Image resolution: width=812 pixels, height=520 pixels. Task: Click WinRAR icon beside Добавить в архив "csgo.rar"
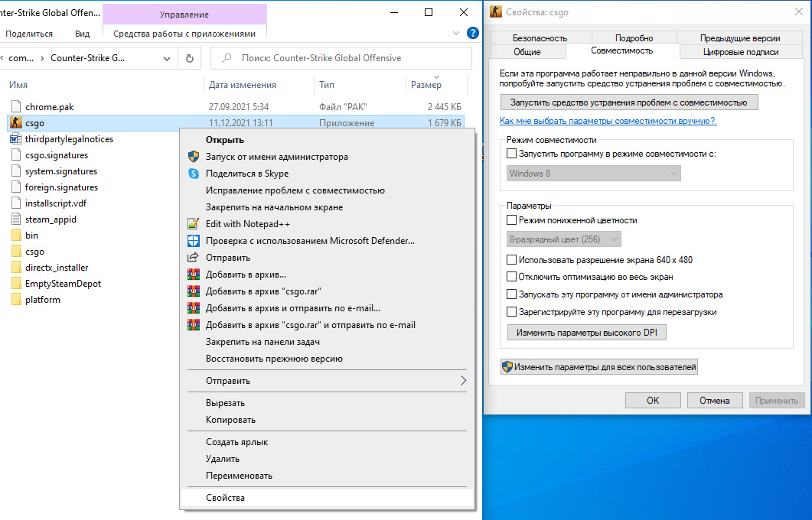(x=193, y=291)
